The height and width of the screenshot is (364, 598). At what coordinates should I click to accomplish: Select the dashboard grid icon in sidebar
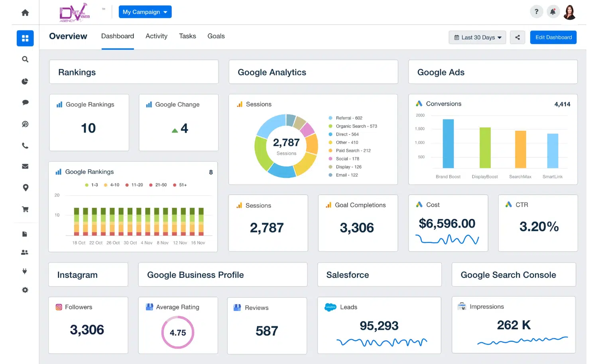[25, 38]
